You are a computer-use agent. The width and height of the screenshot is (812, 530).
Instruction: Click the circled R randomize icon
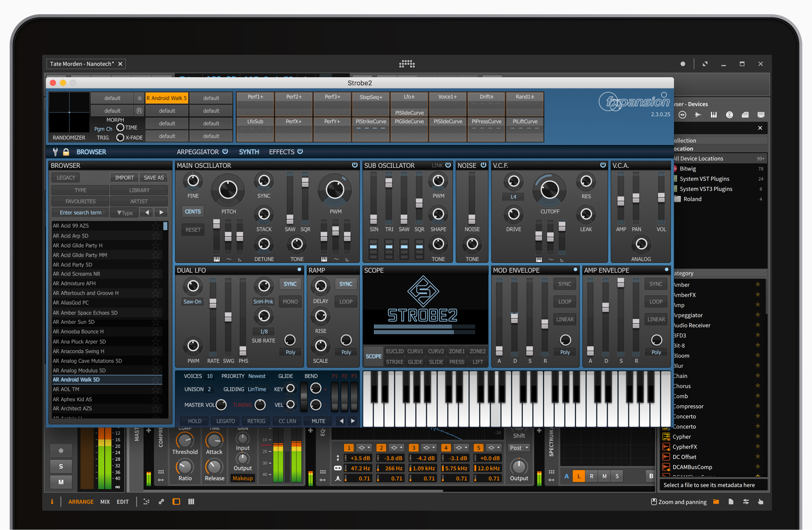pyautogui.click(x=139, y=111)
